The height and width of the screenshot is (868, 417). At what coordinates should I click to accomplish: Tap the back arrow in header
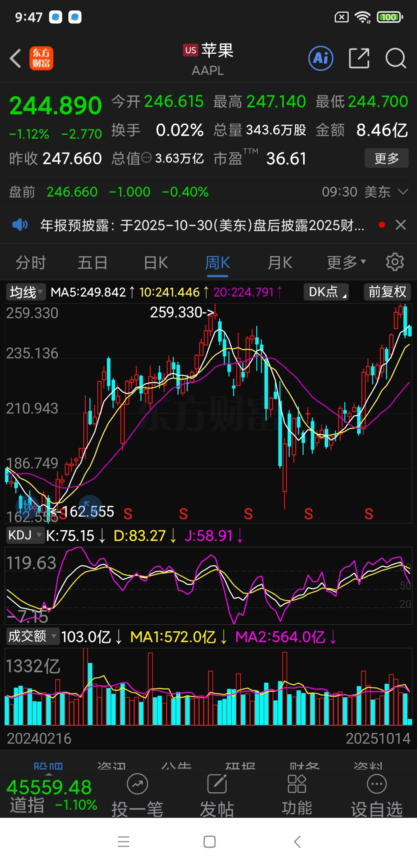[15, 59]
